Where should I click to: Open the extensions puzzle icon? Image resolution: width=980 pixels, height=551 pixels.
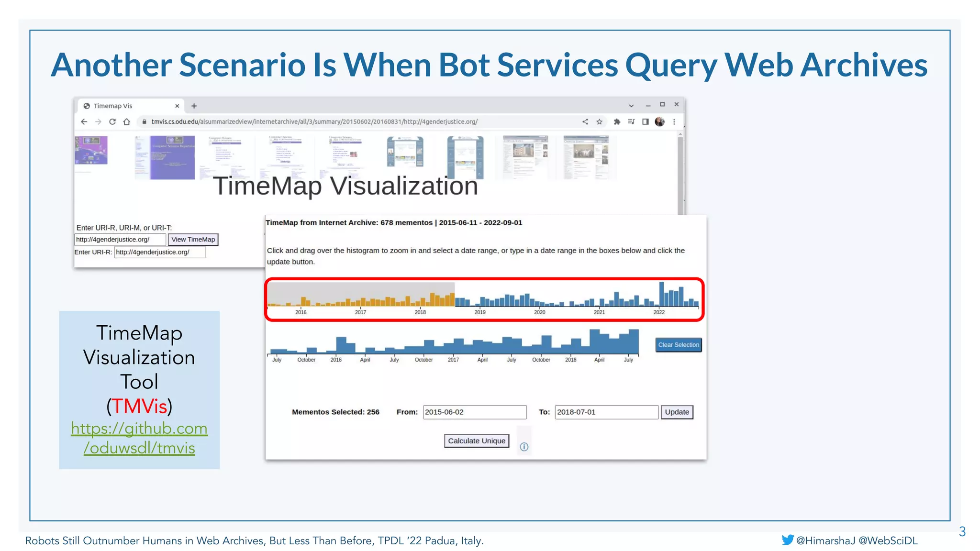617,121
